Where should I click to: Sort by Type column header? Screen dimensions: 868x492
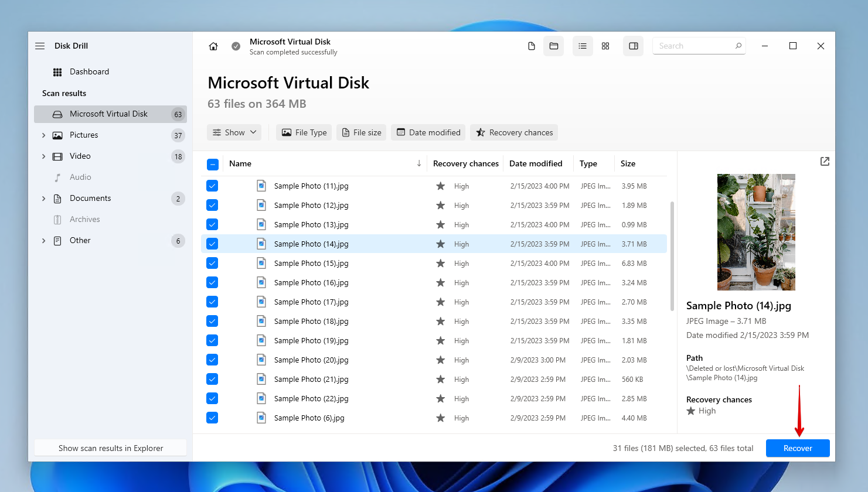[588, 163]
